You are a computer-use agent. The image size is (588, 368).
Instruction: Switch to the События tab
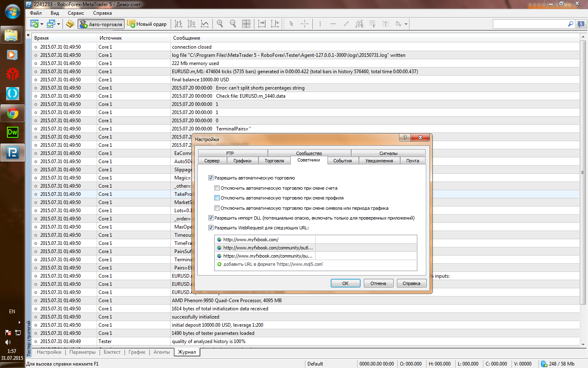click(x=342, y=161)
